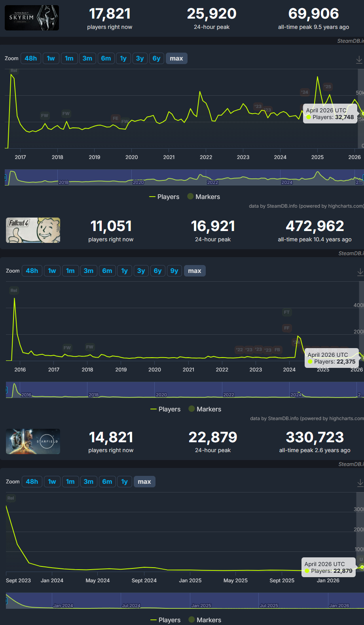This screenshot has height=625, width=364.
Task: Set Starfield chart zoom to 6m
Action: pyautogui.click(x=107, y=482)
